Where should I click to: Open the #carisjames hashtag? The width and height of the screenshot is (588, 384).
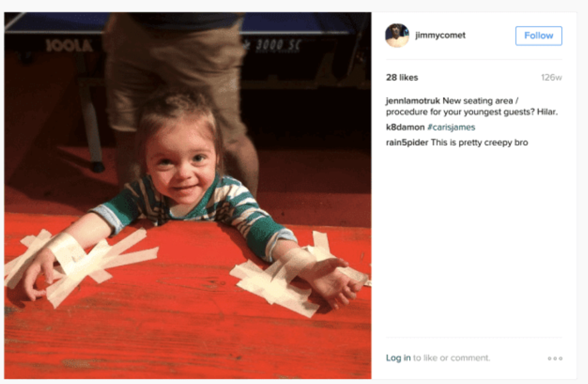(451, 127)
